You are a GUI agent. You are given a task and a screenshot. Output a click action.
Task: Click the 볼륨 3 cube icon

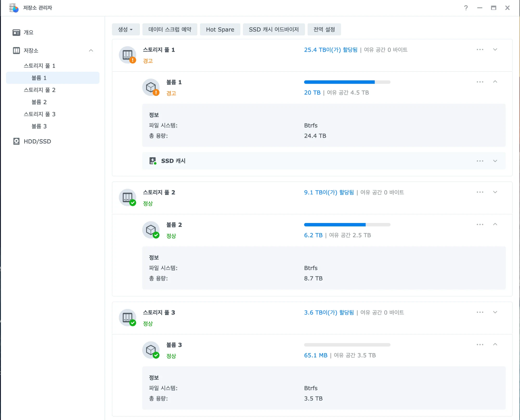tap(151, 350)
